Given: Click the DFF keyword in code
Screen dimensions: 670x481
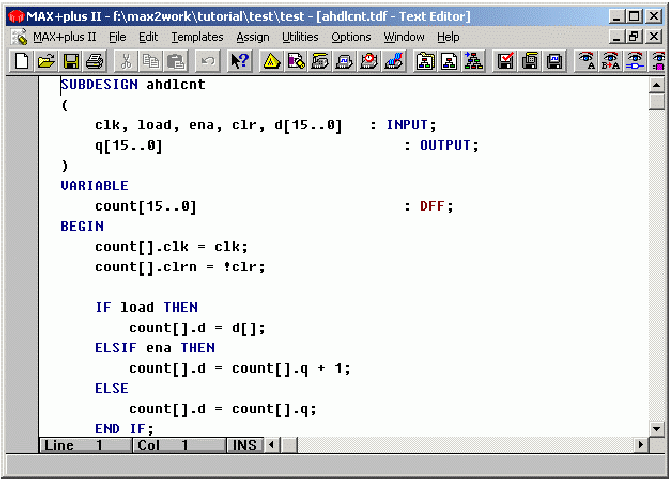Looking at the screenshot, I should point(432,206).
